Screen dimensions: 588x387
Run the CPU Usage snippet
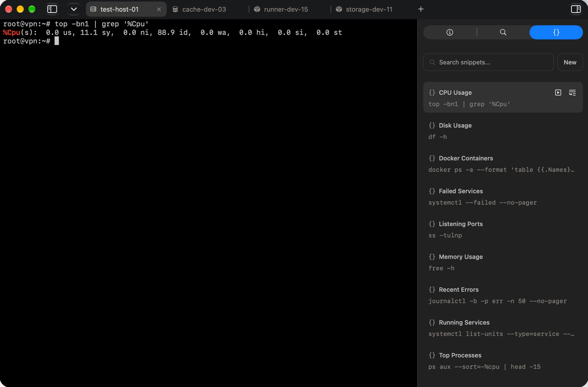click(x=558, y=93)
